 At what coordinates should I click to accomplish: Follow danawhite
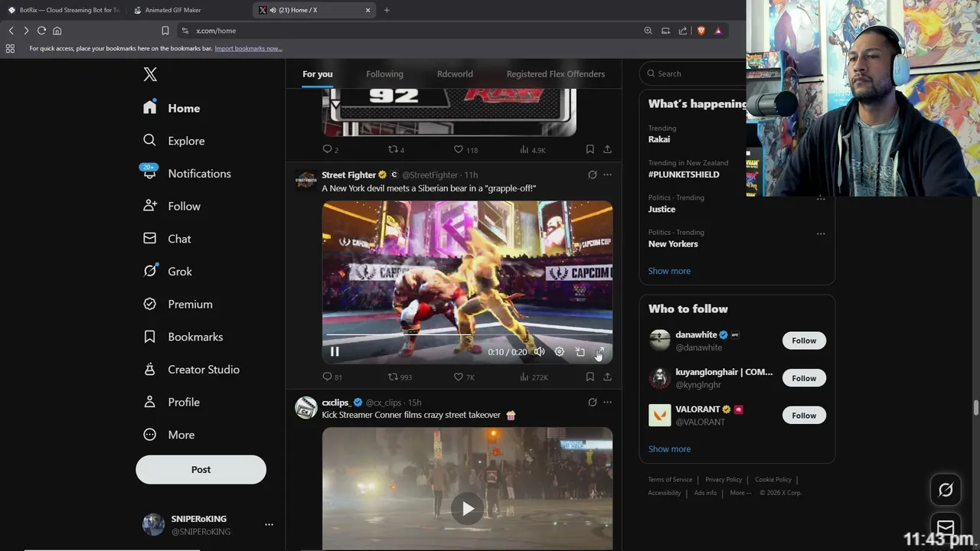click(x=804, y=341)
